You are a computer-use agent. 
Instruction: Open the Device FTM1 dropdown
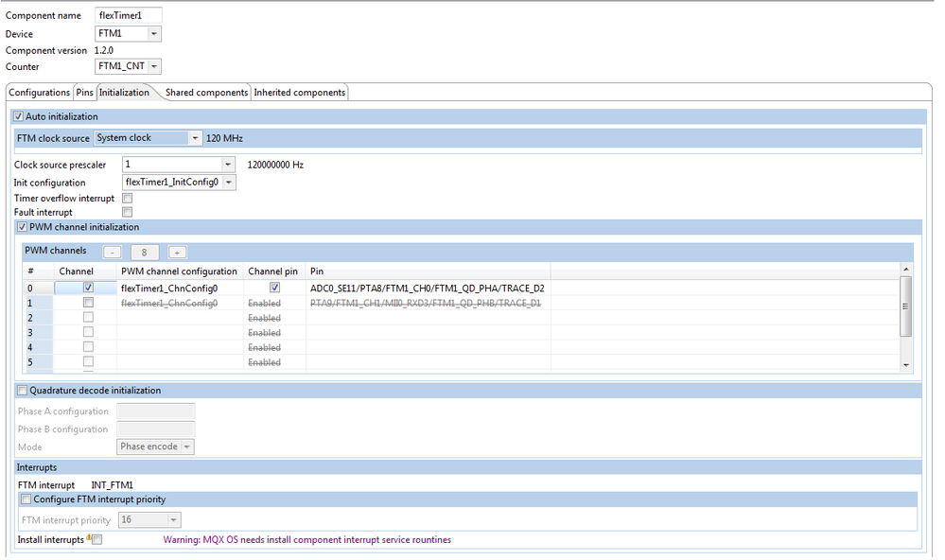coord(129,34)
